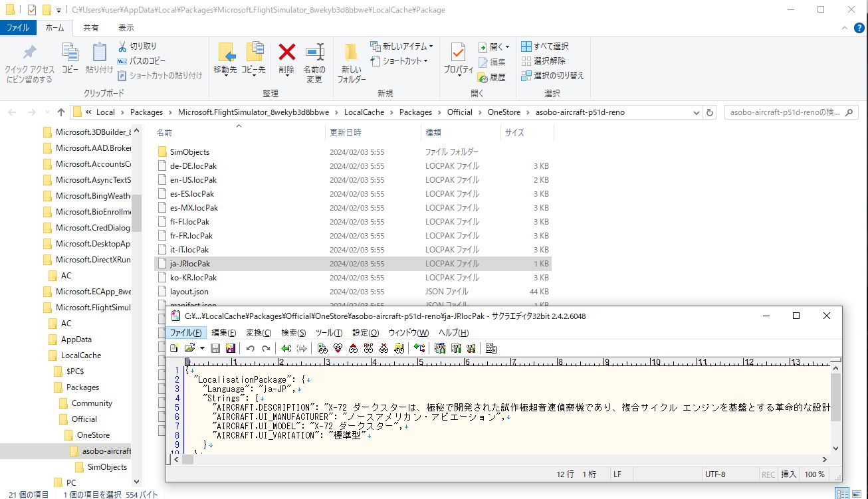
Task: Click the details view icon in status bar
Action: pyautogui.click(x=842, y=494)
